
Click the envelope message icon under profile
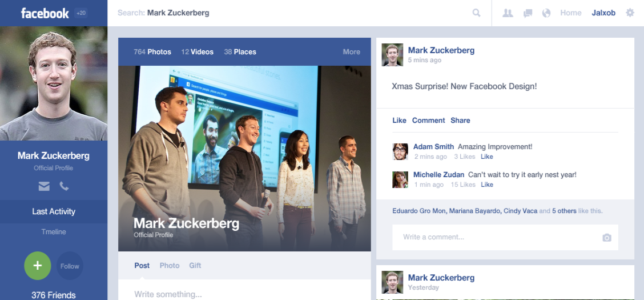point(44,186)
